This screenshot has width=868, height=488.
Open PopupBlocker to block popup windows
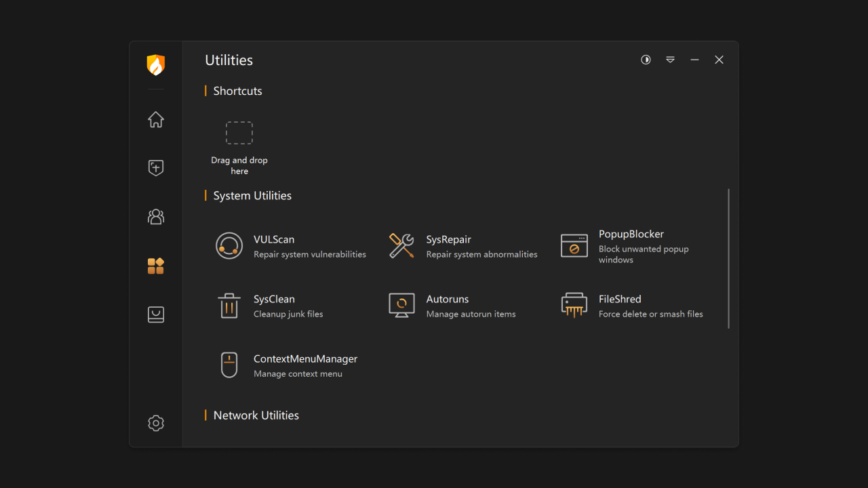[x=574, y=245]
